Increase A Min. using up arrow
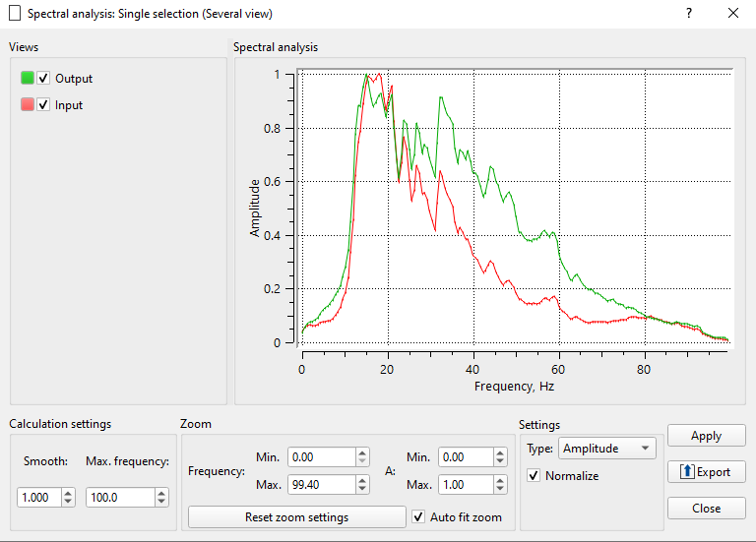Screen dimensions: 756x542 point(500,452)
